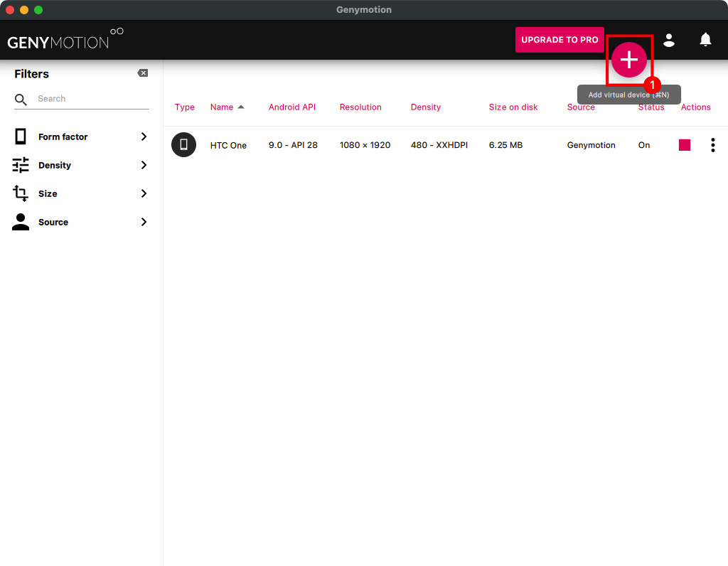
Task: Sort by the Resolution column header
Action: (x=360, y=107)
